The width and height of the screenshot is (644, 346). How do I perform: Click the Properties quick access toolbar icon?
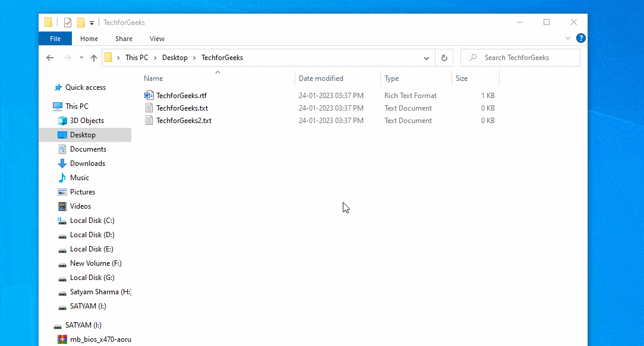(68, 23)
